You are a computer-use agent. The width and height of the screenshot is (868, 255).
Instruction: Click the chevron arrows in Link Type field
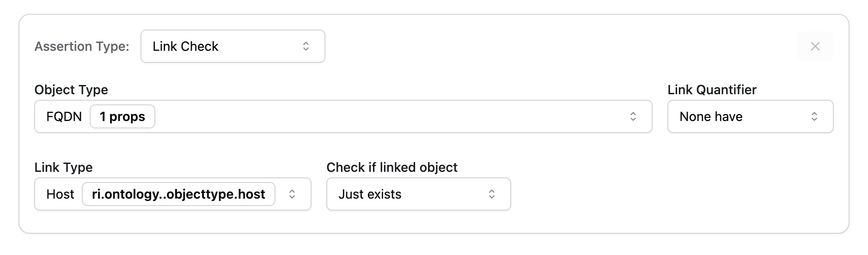[292, 194]
